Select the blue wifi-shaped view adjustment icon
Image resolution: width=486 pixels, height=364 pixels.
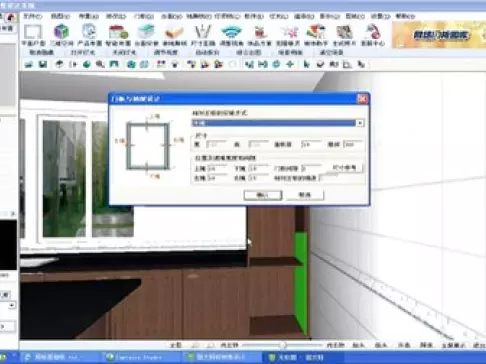point(231,35)
